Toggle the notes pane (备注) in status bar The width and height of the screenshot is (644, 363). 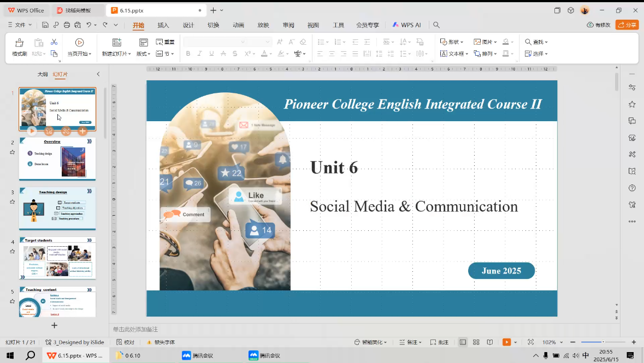point(411,342)
